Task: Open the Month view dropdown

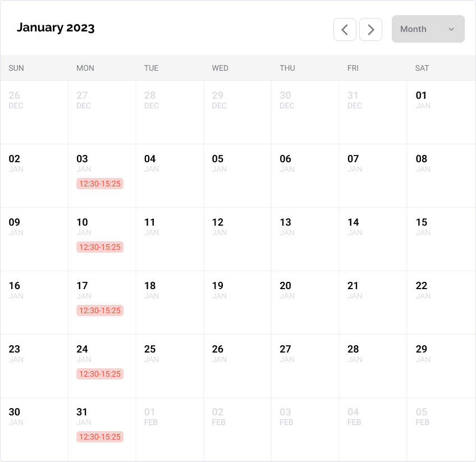Action: pos(428,29)
